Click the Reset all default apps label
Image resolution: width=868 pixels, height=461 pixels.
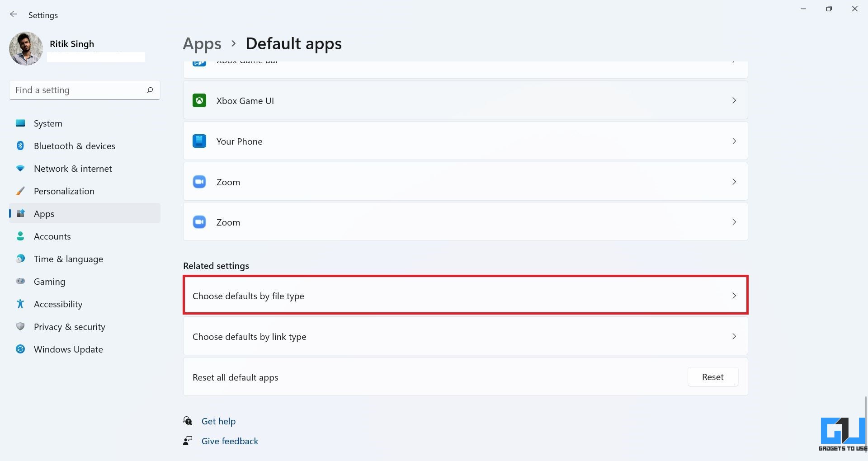tap(235, 377)
